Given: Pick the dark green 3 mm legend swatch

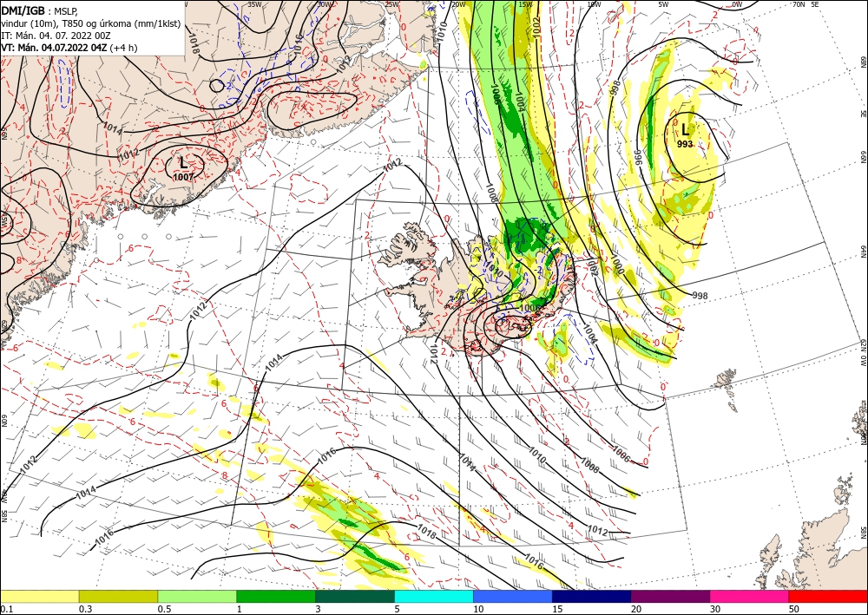Looking at the screenshot, I should tap(355, 596).
